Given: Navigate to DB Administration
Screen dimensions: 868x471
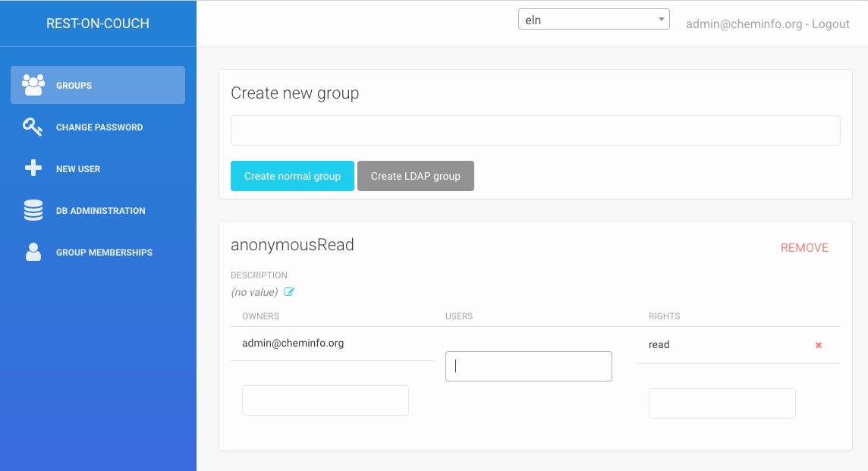Looking at the screenshot, I should tap(98, 210).
